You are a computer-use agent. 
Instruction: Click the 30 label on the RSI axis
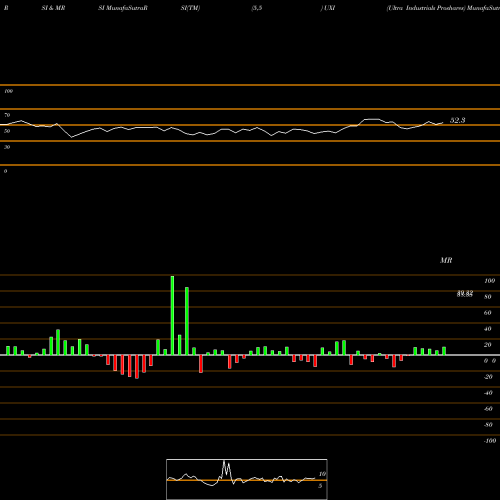7,147
